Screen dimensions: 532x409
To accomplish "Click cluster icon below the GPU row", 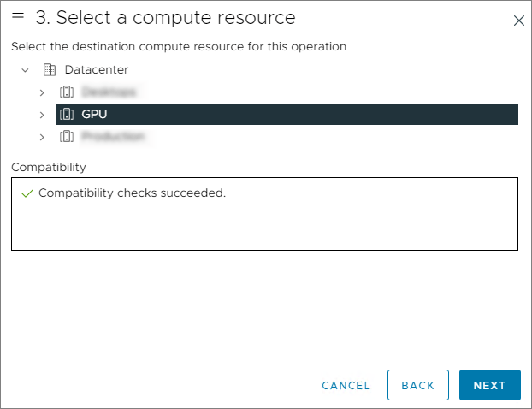I will point(67,137).
